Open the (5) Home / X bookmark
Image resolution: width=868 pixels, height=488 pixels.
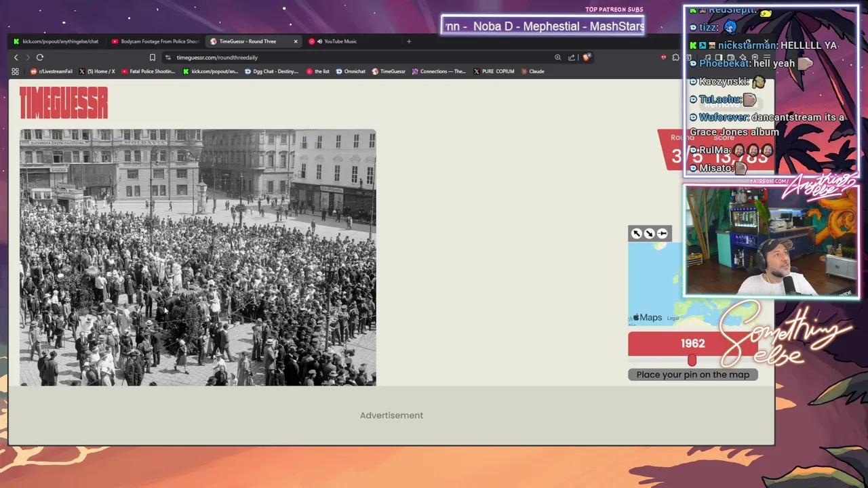(97, 71)
